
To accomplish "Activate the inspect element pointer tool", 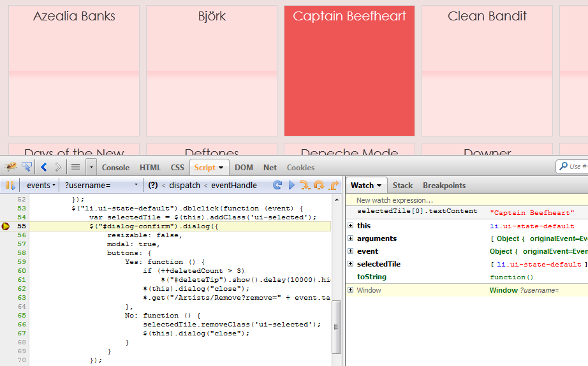I will click(27, 166).
